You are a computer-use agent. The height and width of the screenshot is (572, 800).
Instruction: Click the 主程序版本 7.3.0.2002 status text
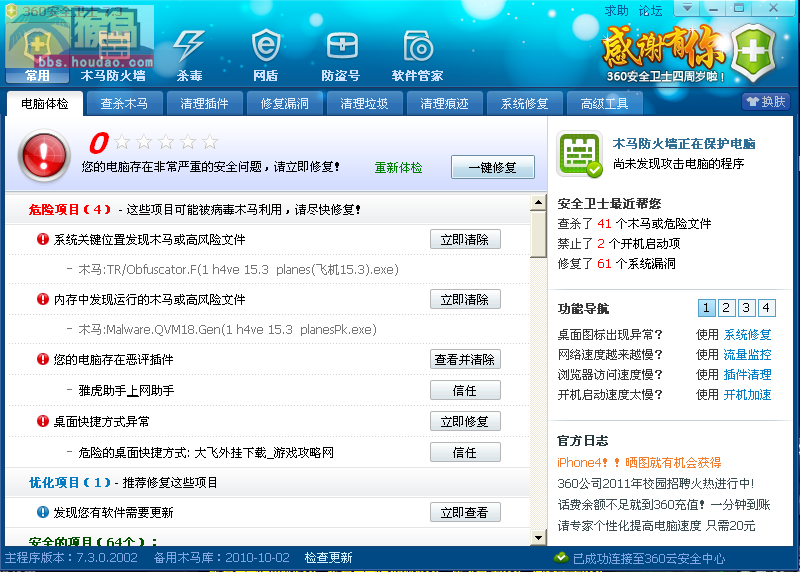click(x=71, y=558)
